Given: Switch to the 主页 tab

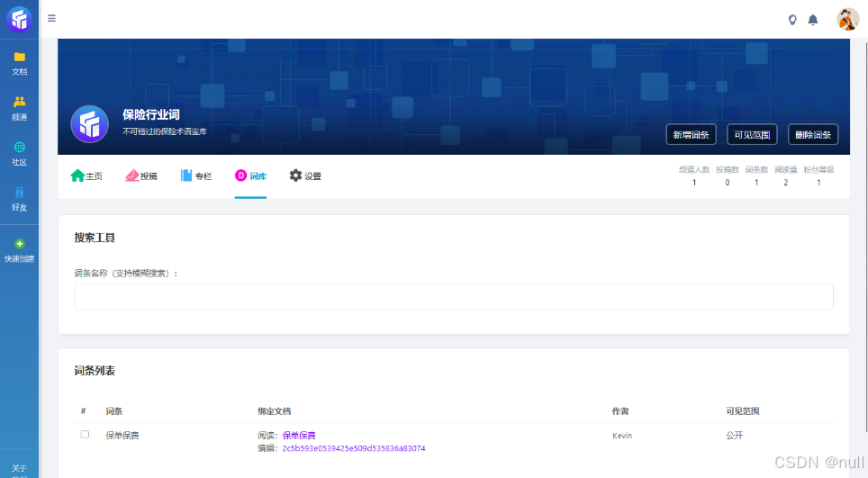Looking at the screenshot, I should 86,176.
